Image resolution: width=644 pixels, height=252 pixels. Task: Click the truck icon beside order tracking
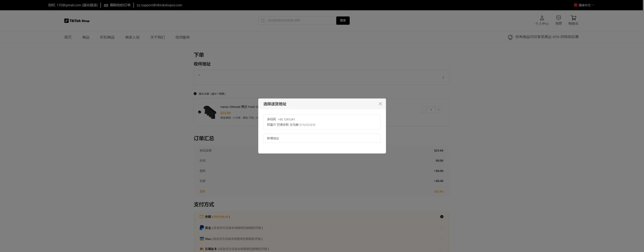coord(106,5)
